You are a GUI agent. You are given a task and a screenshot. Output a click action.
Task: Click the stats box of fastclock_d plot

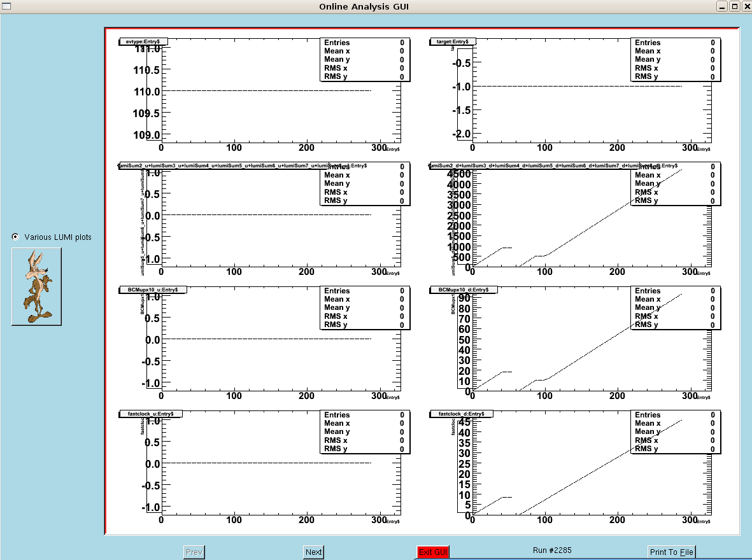(675, 431)
